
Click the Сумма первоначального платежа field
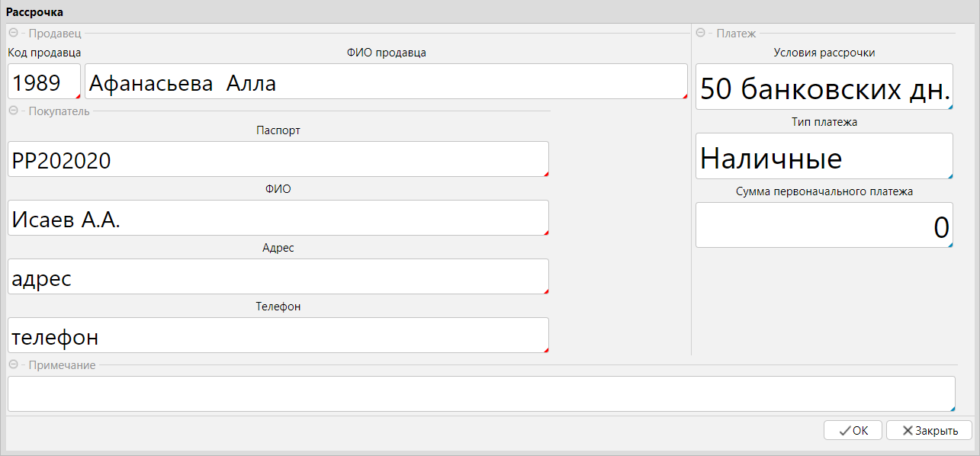coord(824,226)
